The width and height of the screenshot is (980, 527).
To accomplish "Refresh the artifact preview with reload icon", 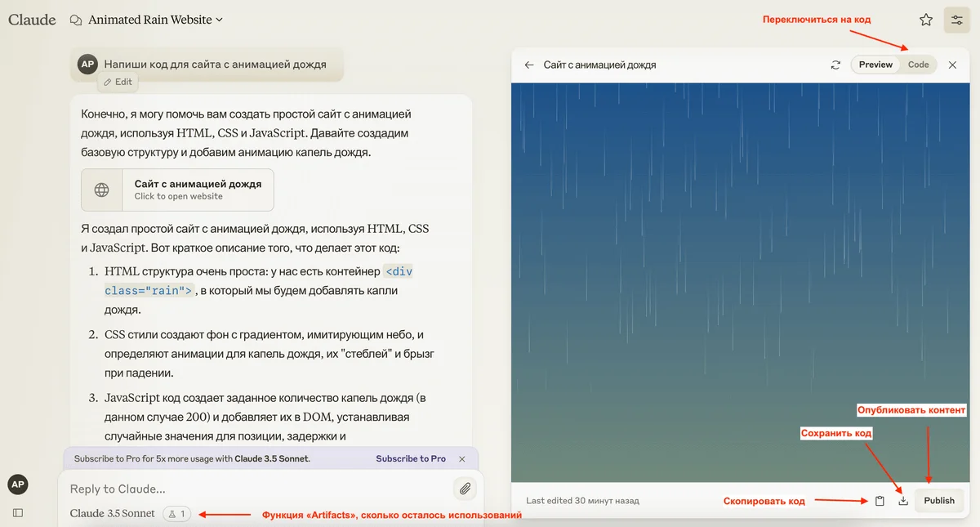I will pyautogui.click(x=835, y=65).
